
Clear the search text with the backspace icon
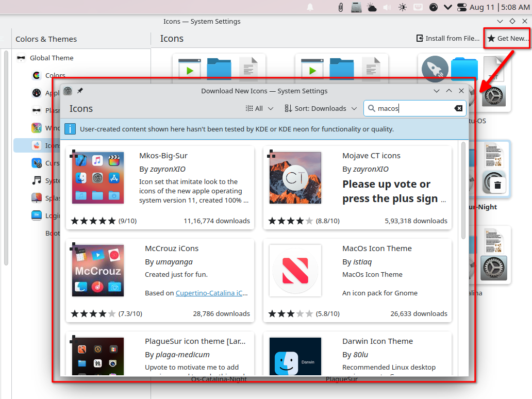point(458,108)
